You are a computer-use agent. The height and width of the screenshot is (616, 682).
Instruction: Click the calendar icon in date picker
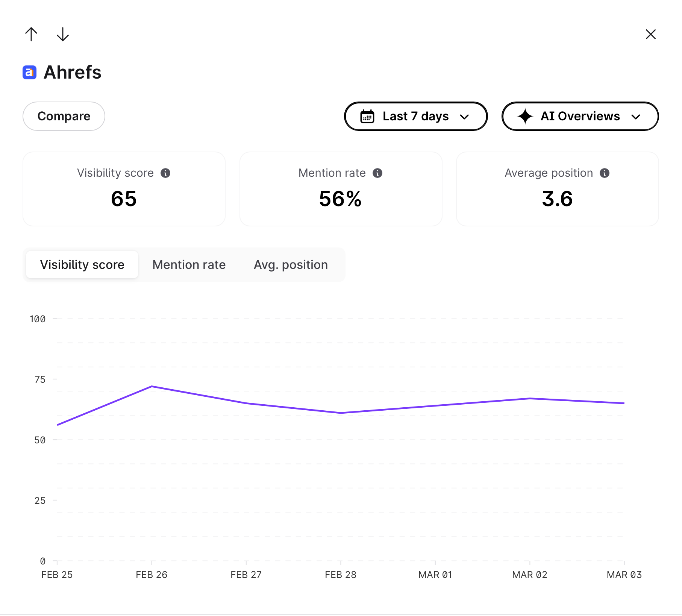point(367,116)
